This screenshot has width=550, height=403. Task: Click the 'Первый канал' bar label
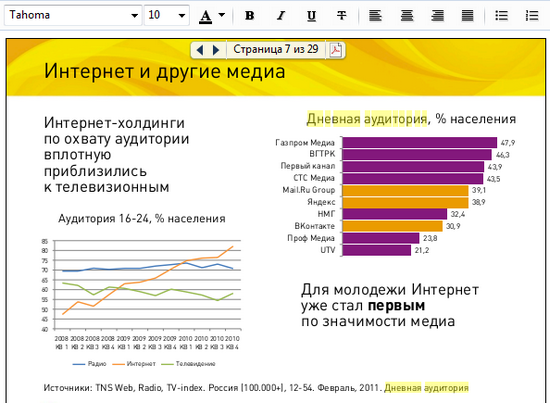tap(308, 166)
